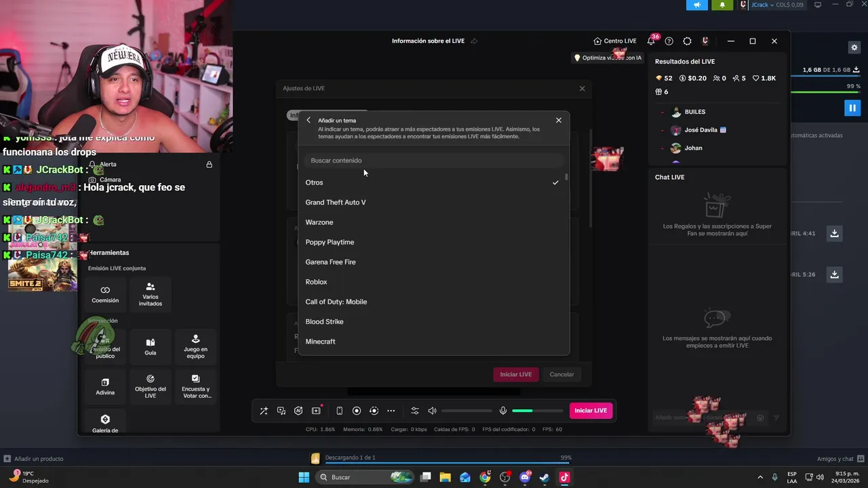Click the Optimiza vídeos con IA tip
This screenshot has height=488, width=868.
click(608, 58)
